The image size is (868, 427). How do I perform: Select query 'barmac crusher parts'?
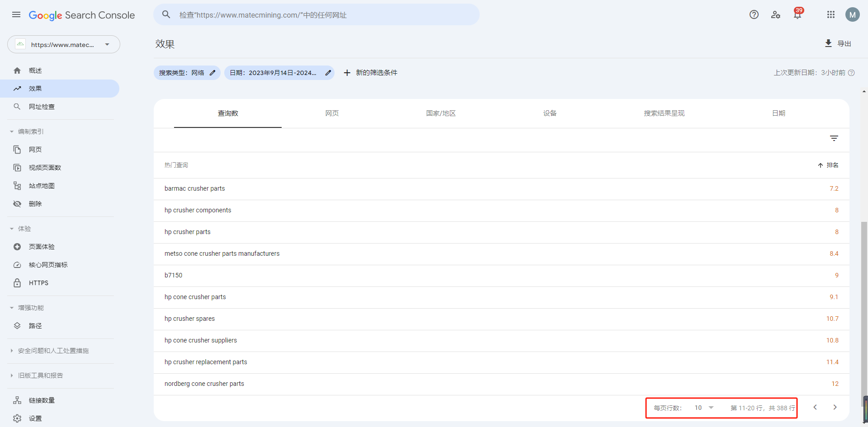pyautogui.click(x=194, y=189)
